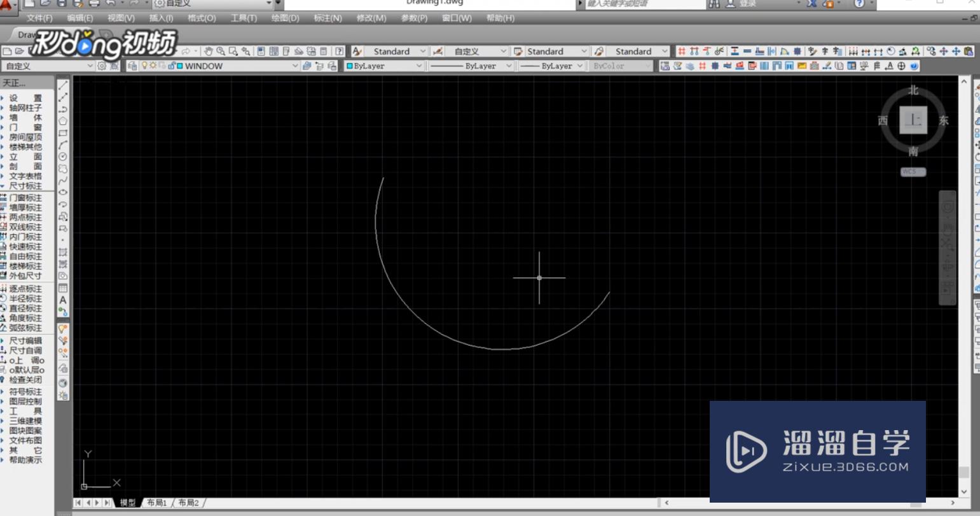Open the 修改(M) menu

(x=371, y=18)
